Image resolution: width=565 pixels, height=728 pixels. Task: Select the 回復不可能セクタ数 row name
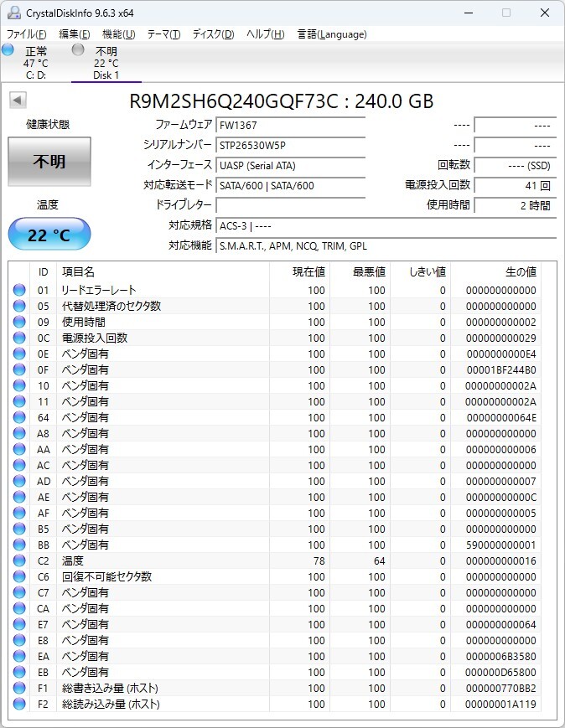pyautogui.click(x=106, y=576)
